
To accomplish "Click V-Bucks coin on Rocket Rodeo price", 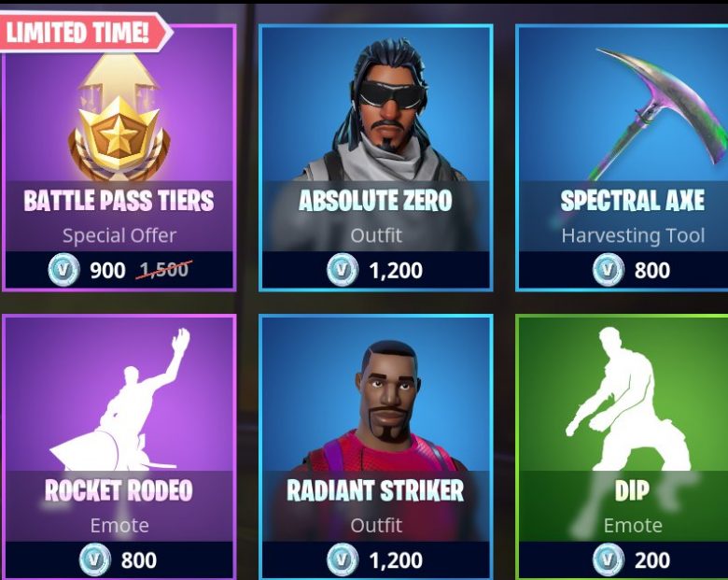I will coord(94,560).
